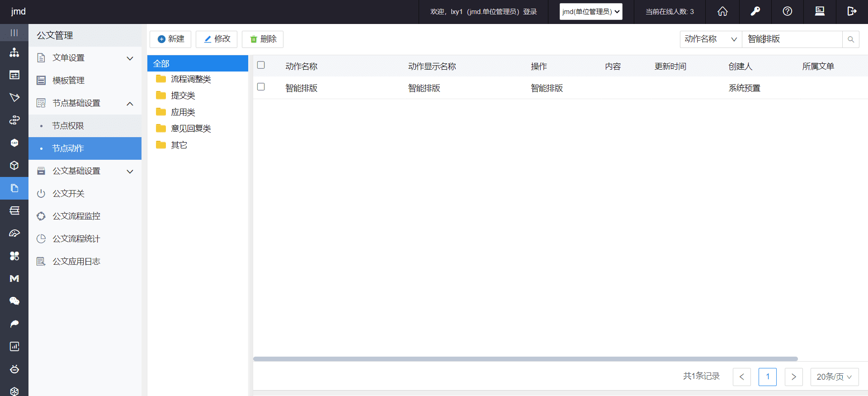Click the 系统预置 cell in the table
Viewport: 868px width, 396px height.
tap(745, 88)
